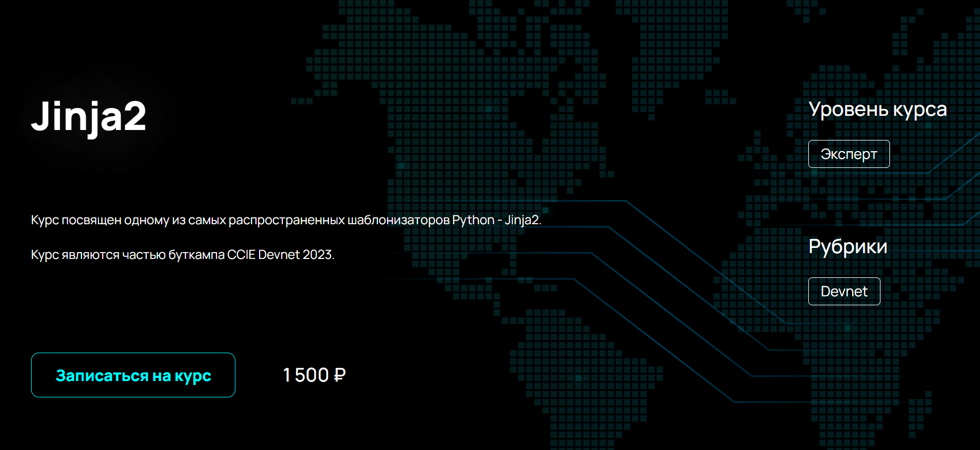
Task: Click "CCIE Devnet 2023" in the second paragraph
Action: point(280,255)
